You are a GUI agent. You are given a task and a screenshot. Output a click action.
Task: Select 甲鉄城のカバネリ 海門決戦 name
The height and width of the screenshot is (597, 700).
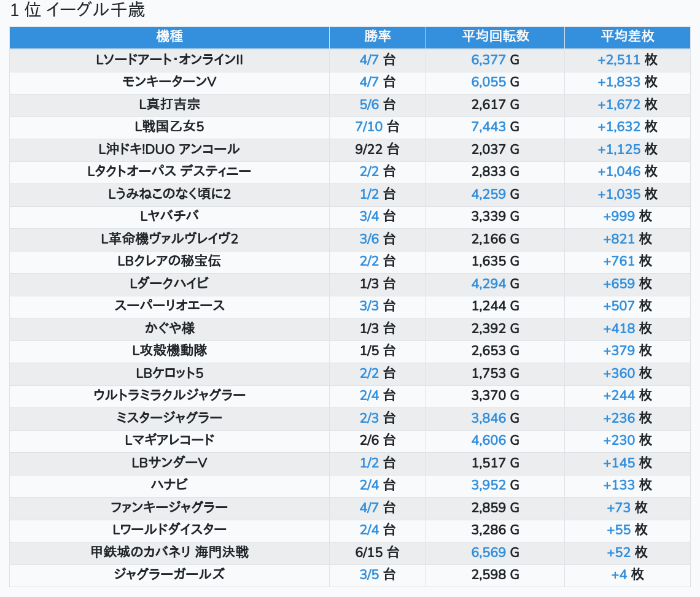[x=169, y=552]
